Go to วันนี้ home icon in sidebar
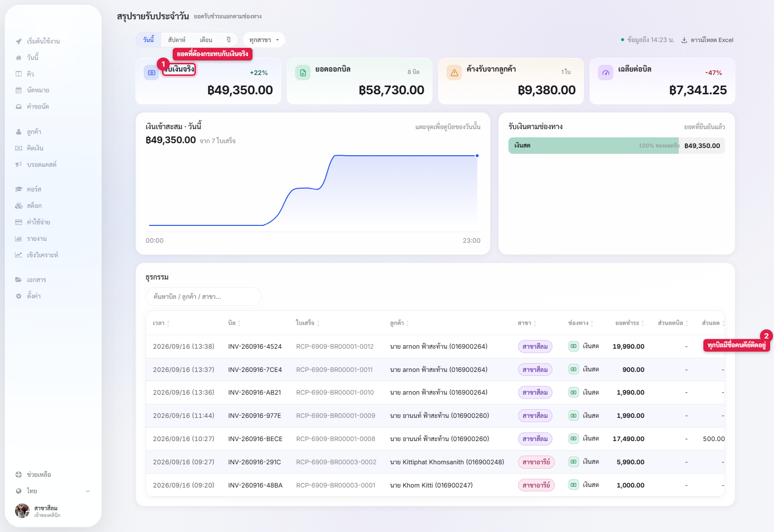This screenshot has height=532, width=774. coord(18,58)
